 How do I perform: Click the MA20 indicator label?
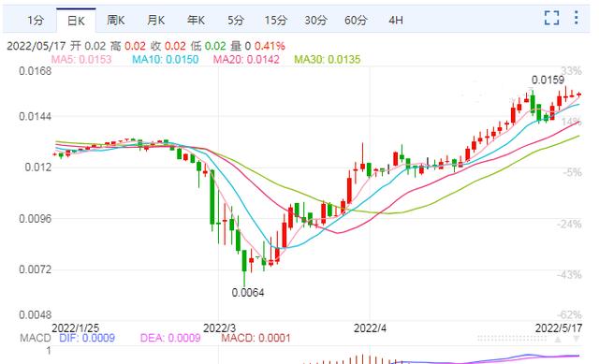point(246,60)
